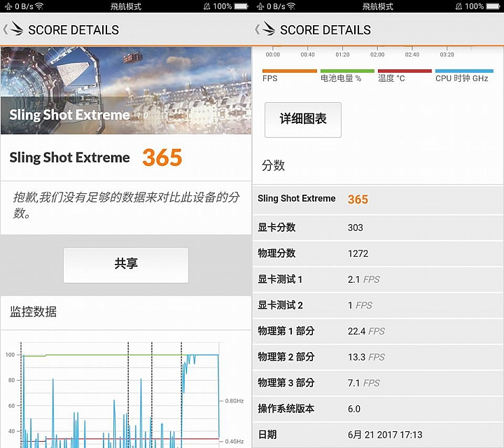Tap the back arrow in right SCORE DETAILS header
504x448 pixels.
(x=257, y=30)
